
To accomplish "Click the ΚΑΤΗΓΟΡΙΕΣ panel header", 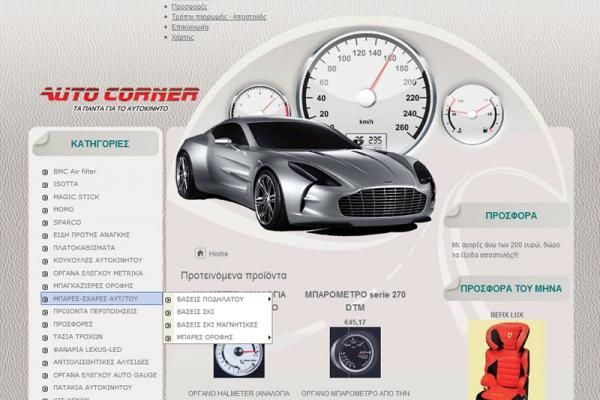I will 96,144.
